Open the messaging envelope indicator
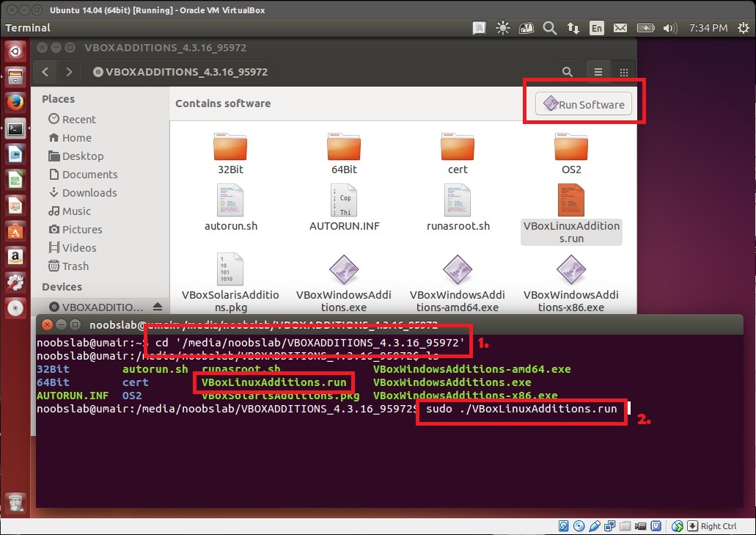Screen dimensions: 756x535 pyautogui.click(x=620, y=28)
